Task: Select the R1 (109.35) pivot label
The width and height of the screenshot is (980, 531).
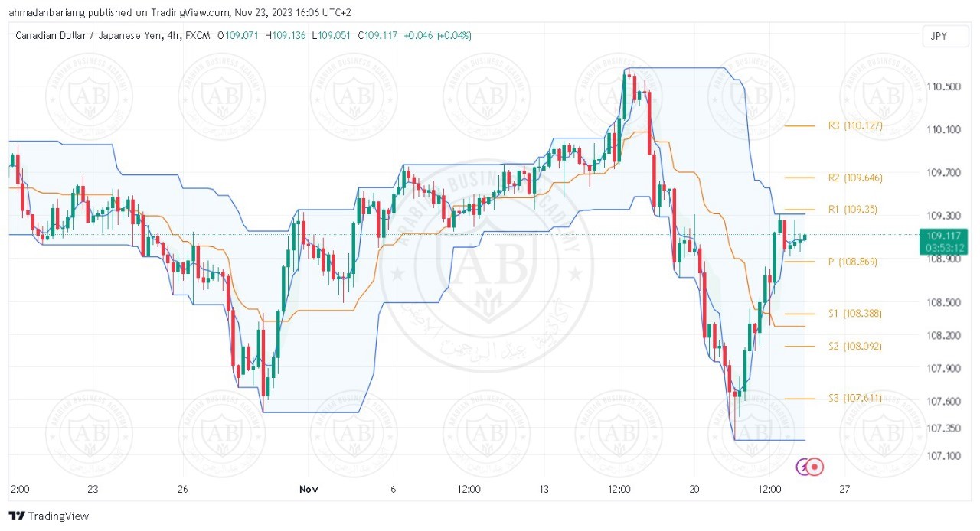Action: (852, 209)
